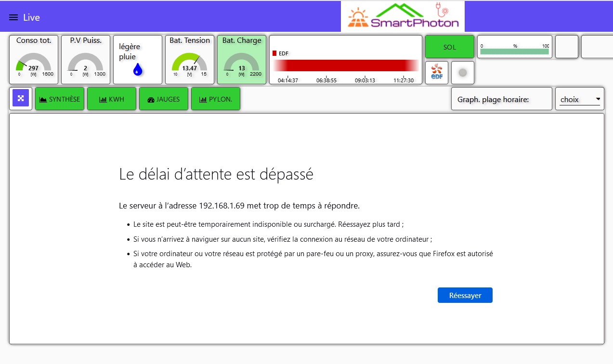
Task: Open the PYLON. tab
Action: [216, 99]
